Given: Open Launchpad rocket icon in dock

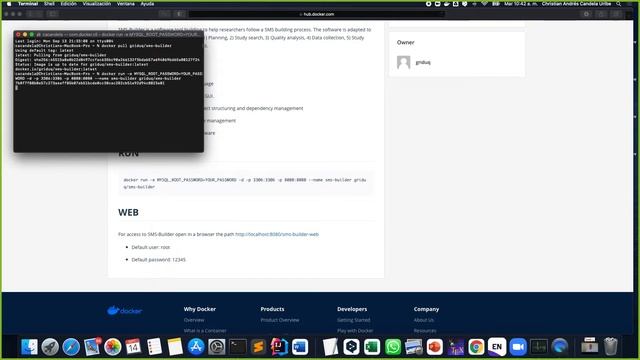Looking at the screenshot, I should point(50,347).
